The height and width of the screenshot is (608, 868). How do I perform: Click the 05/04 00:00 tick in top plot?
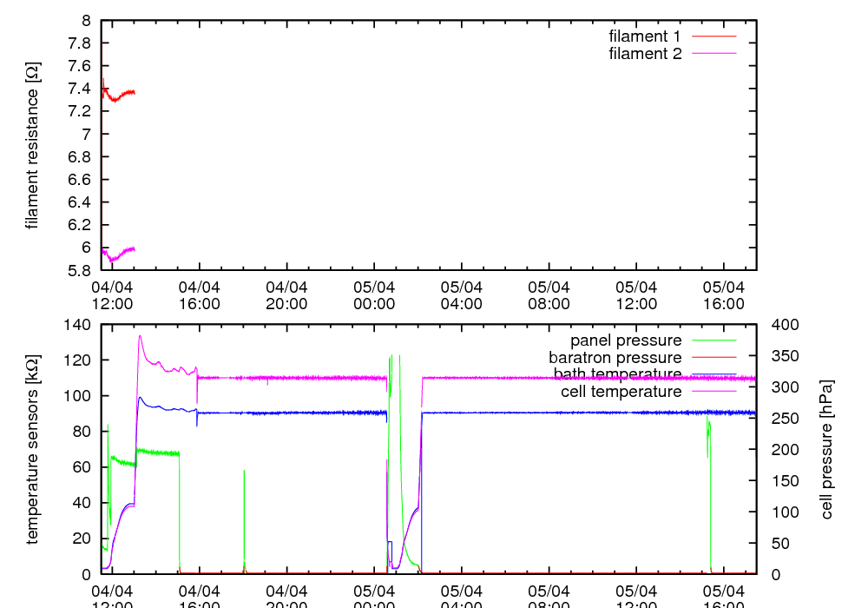click(x=374, y=294)
